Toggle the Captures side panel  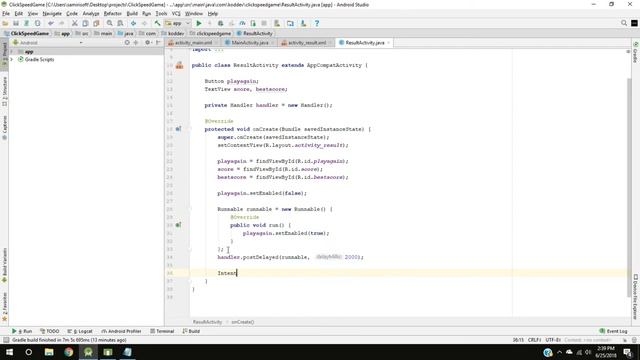pos(4,127)
